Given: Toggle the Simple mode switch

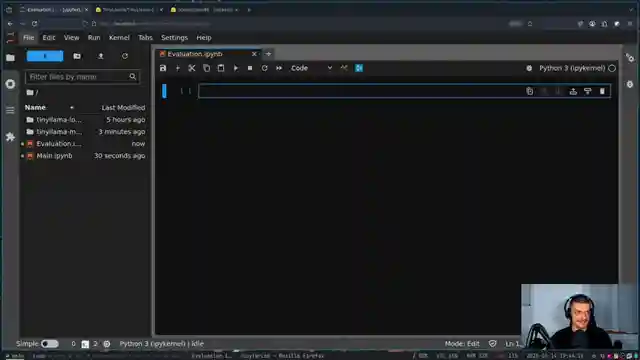Looking at the screenshot, I should 50,344.
